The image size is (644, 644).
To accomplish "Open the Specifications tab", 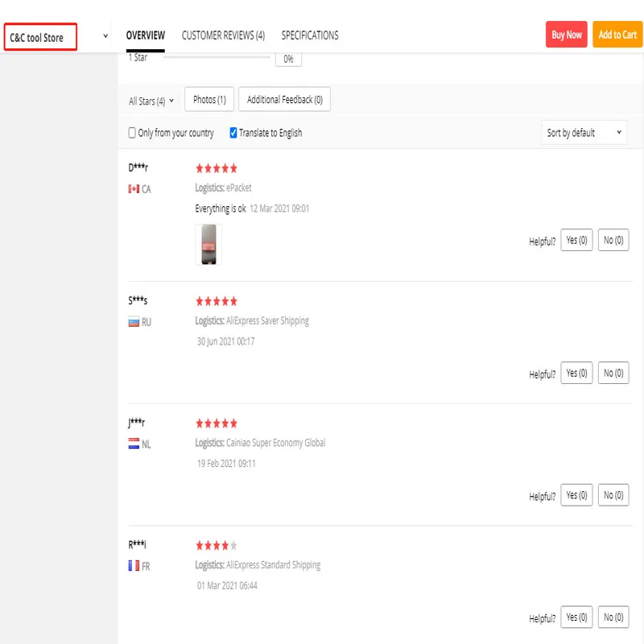I will pos(310,35).
